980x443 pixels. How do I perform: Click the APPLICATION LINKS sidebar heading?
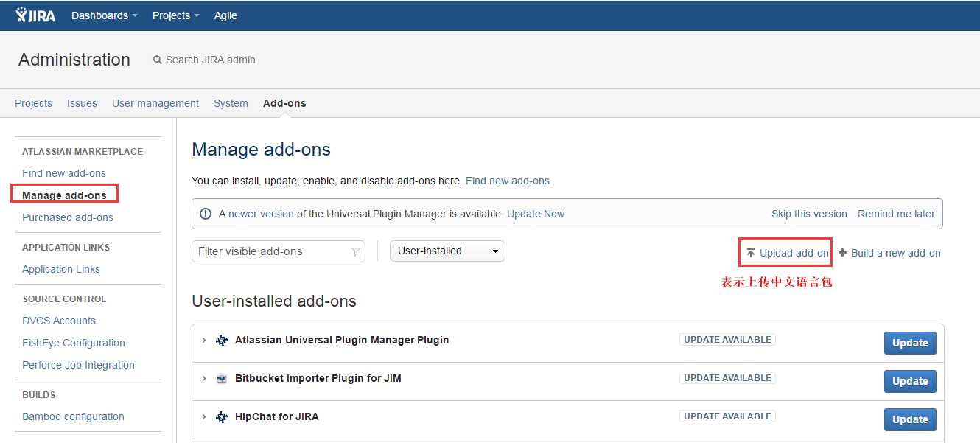66,247
